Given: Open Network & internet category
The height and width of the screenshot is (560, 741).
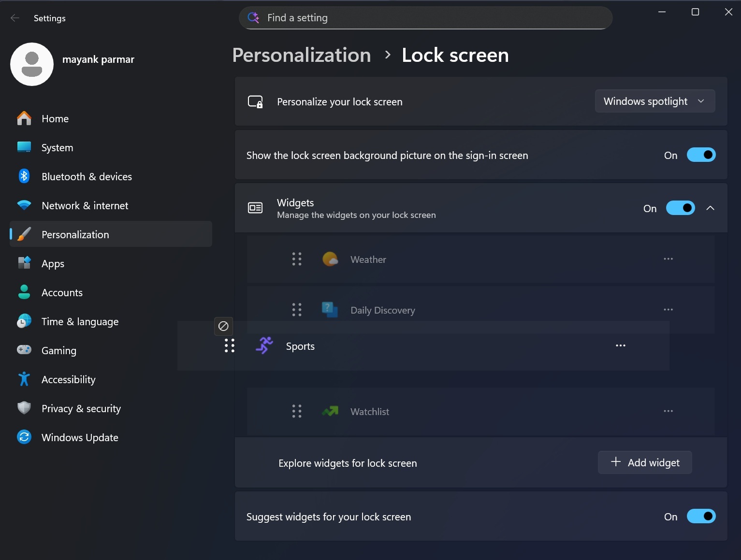Looking at the screenshot, I should (x=111, y=205).
